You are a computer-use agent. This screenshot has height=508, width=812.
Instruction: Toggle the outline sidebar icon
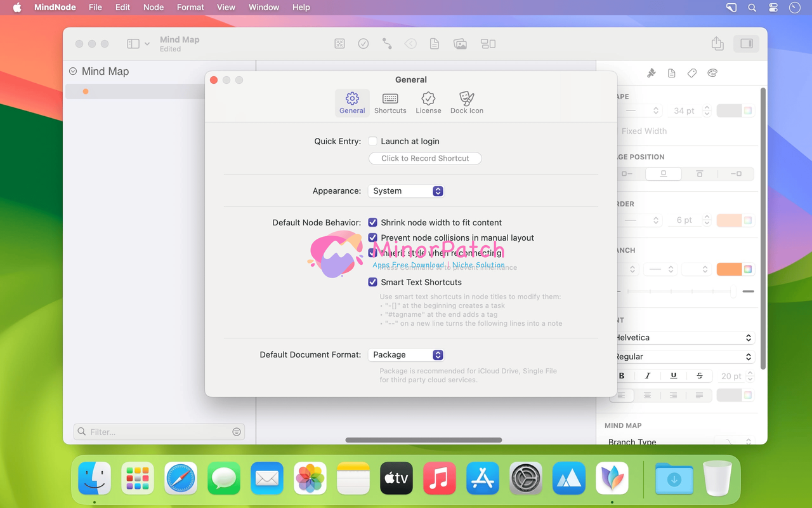[x=133, y=44]
